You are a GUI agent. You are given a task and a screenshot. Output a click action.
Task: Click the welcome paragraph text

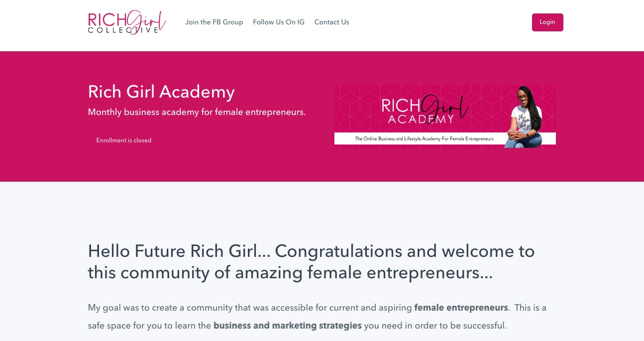coord(317,317)
